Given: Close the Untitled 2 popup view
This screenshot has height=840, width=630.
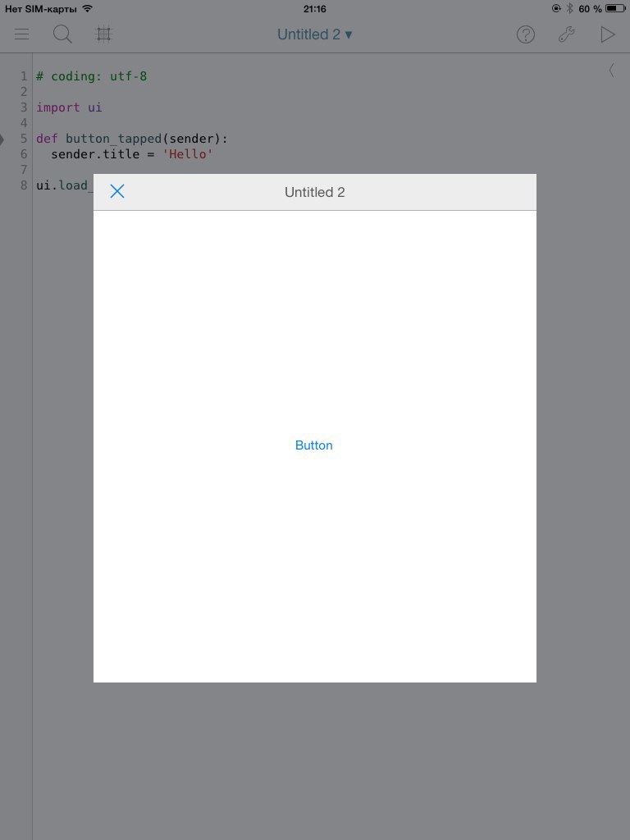Looking at the screenshot, I should point(117,191).
